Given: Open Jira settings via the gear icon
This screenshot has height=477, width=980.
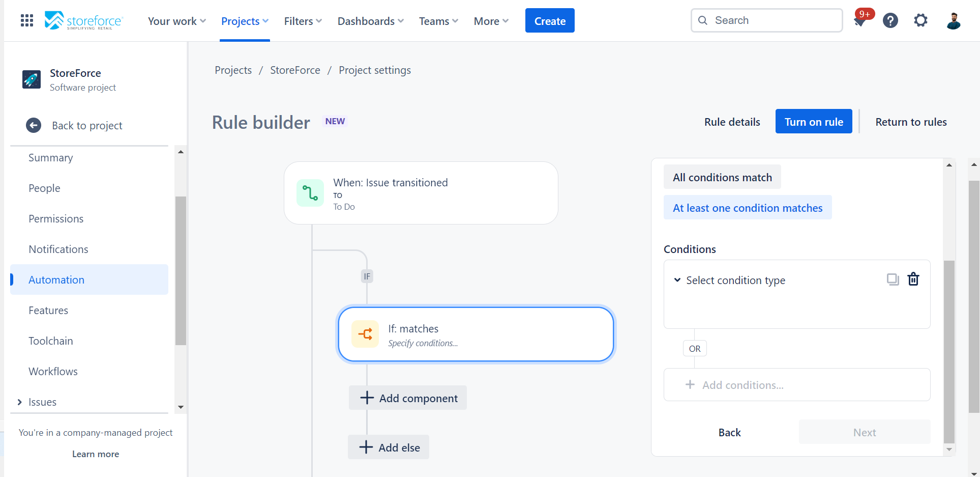Looking at the screenshot, I should click(x=920, y=20).
